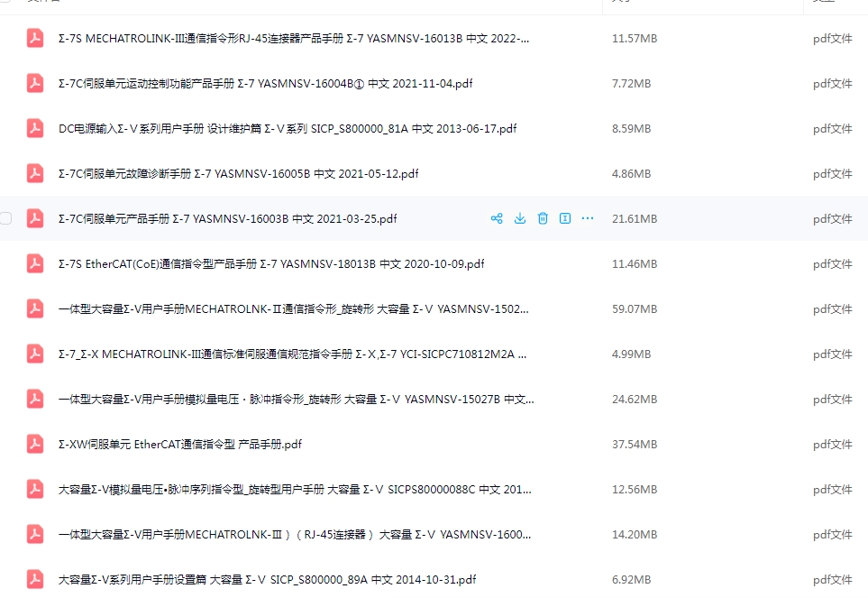Click the 11.46MB size value
The width and height of the screenshot is (868, 598).
[x=635, y=264]
